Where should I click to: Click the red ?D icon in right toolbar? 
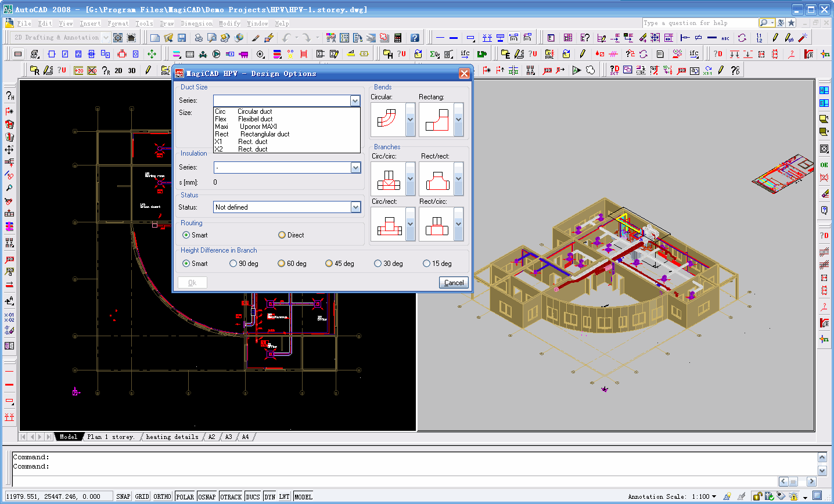point(718,54)
